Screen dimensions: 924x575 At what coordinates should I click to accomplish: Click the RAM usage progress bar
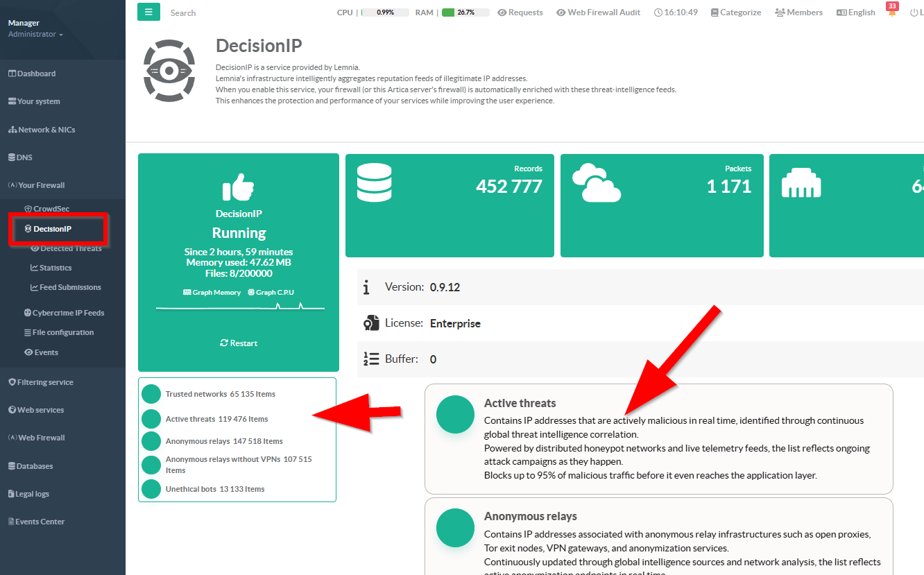465,12
